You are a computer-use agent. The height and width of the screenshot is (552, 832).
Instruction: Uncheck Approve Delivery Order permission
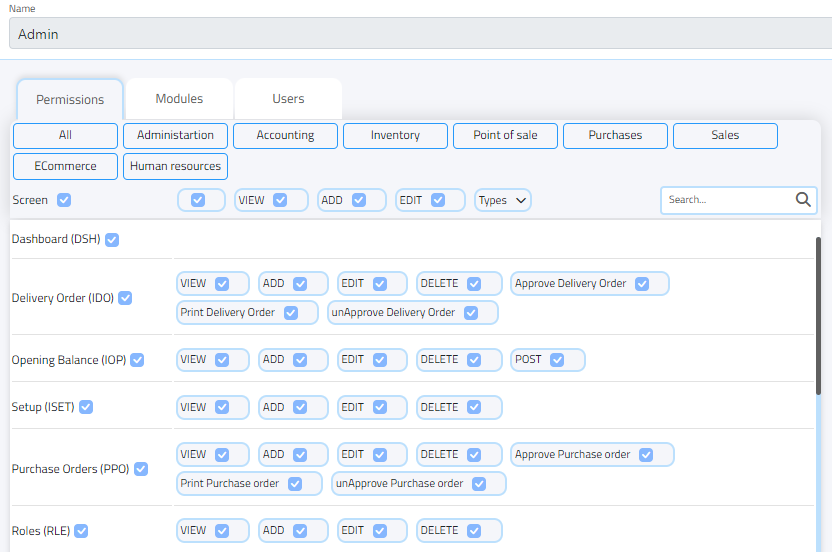tap(642, 284)
